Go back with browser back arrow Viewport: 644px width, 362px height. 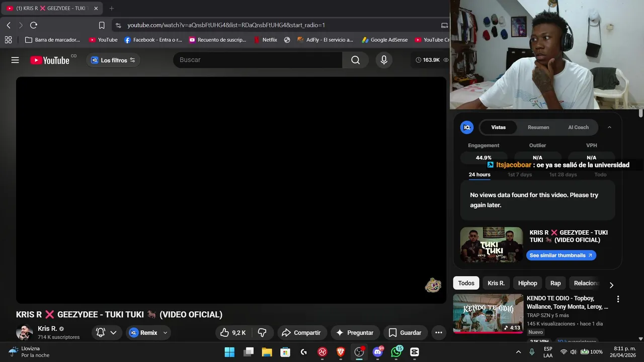(x=9, y=25)
